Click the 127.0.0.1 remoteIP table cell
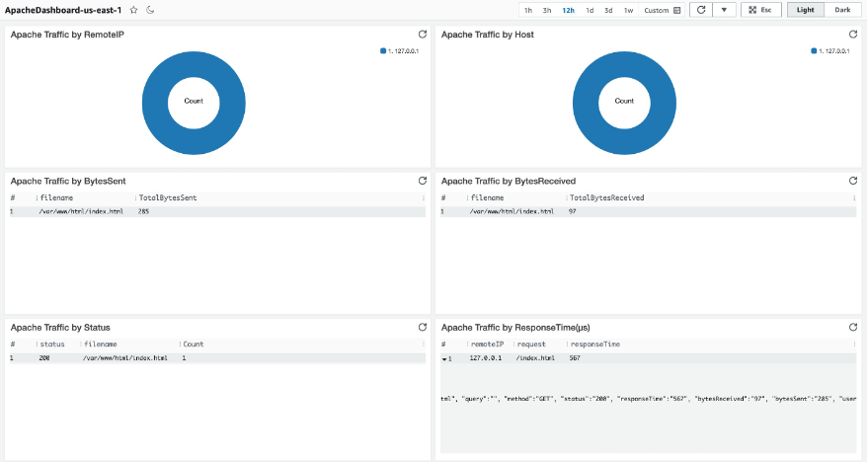The image size is (868, 462). [x=486, y=358]
